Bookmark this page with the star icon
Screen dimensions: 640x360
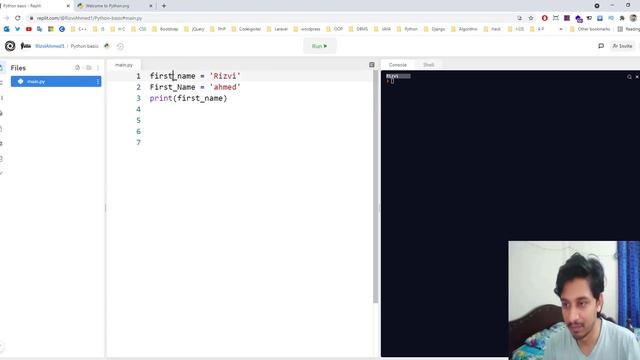click(x=531, y=18)
